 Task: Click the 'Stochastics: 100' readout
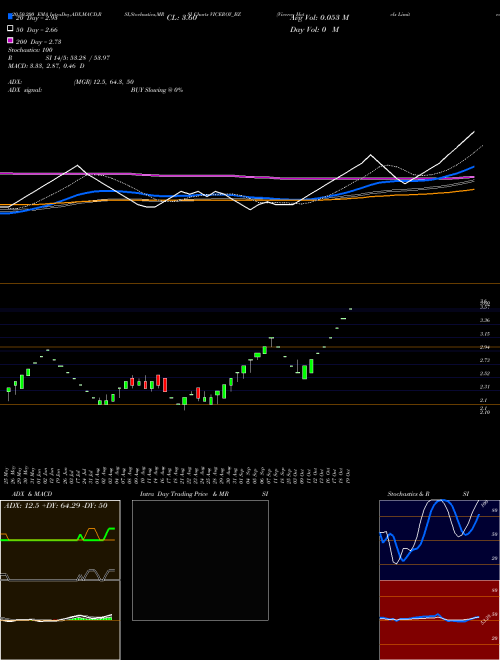[30, 50]
